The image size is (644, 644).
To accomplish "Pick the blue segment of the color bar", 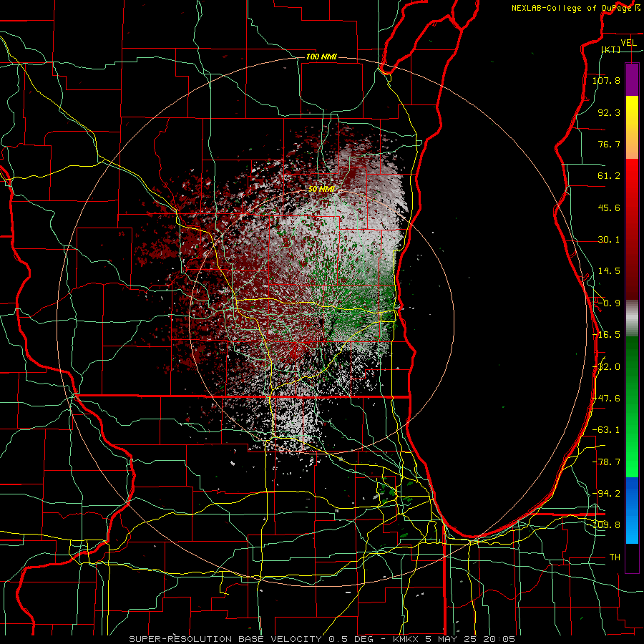I will point(632,510).
